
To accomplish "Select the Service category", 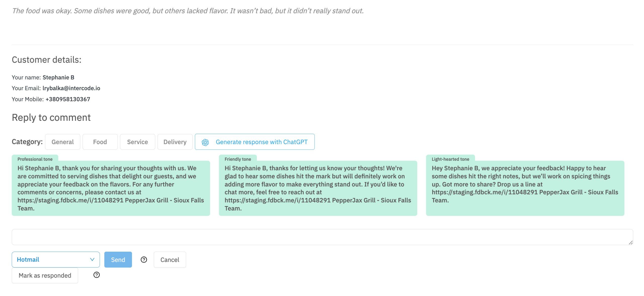I will click(137, 142).
